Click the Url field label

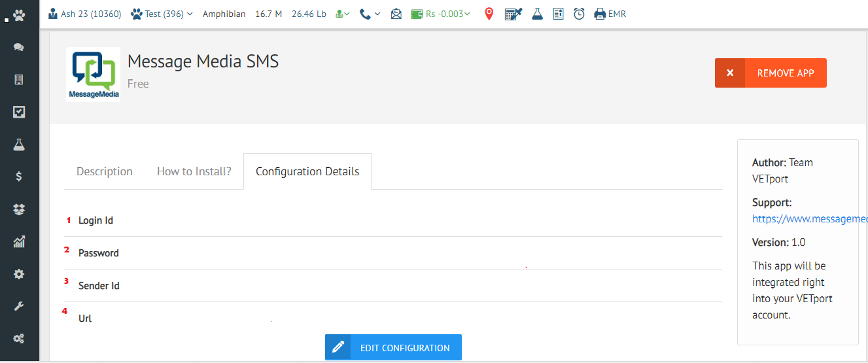point(85,319)
